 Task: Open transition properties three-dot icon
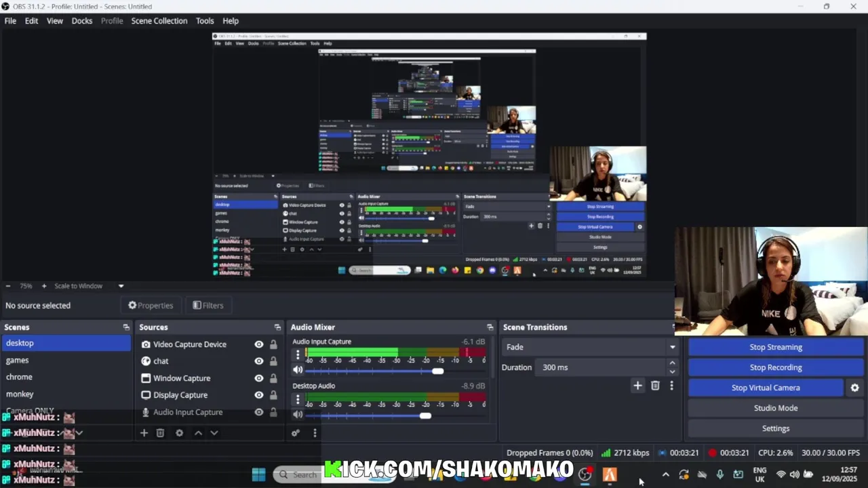point(671,386)
